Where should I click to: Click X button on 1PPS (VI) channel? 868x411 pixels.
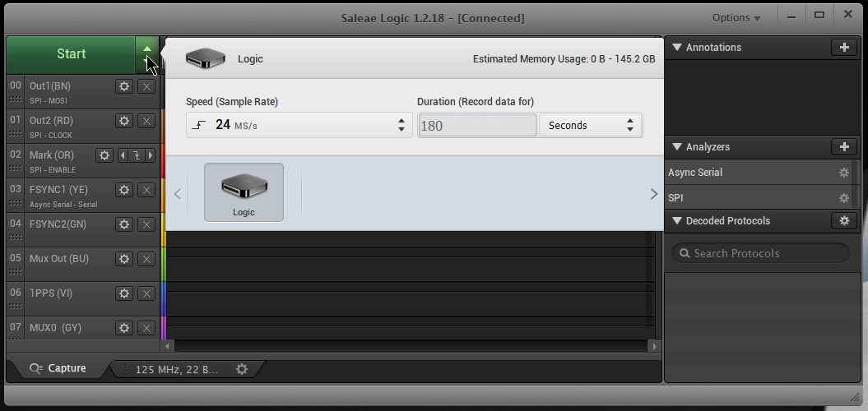click(x=146, y=293)
